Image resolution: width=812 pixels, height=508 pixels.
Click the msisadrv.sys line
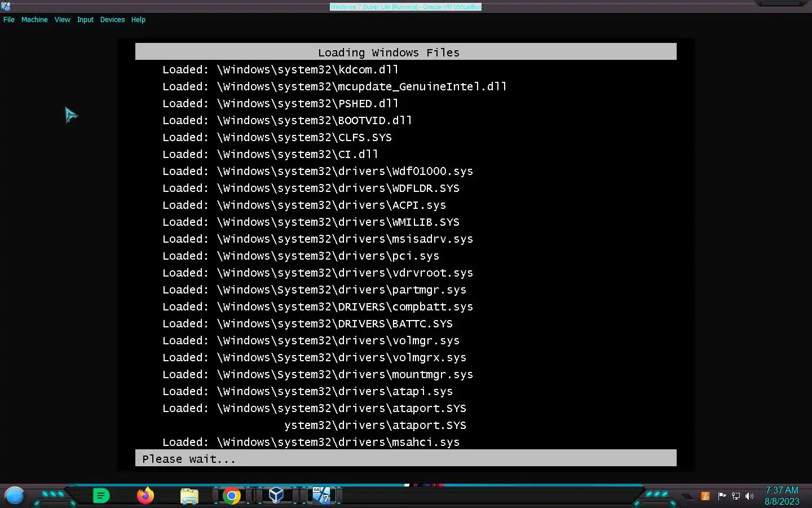click(x=317, y=239)
